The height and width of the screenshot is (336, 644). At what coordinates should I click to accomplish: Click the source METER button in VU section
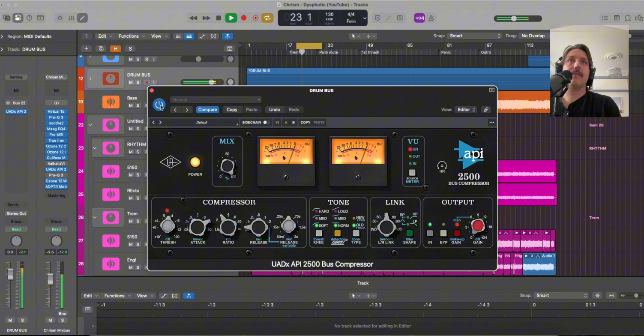pos(412,173)
